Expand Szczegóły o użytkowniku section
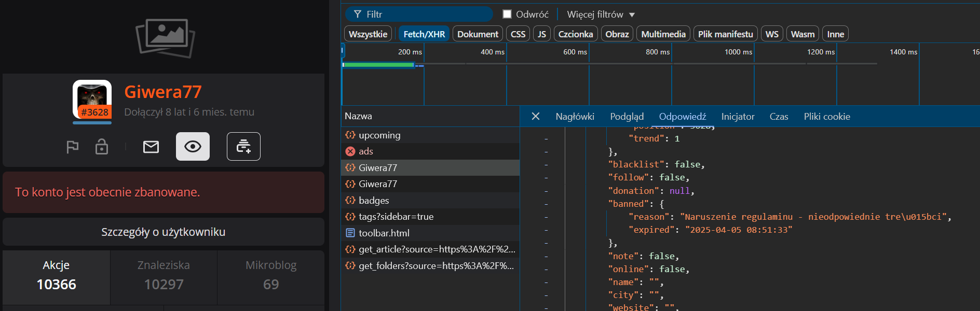This screenshot has width=980, height=311. (x=163, y=232)
